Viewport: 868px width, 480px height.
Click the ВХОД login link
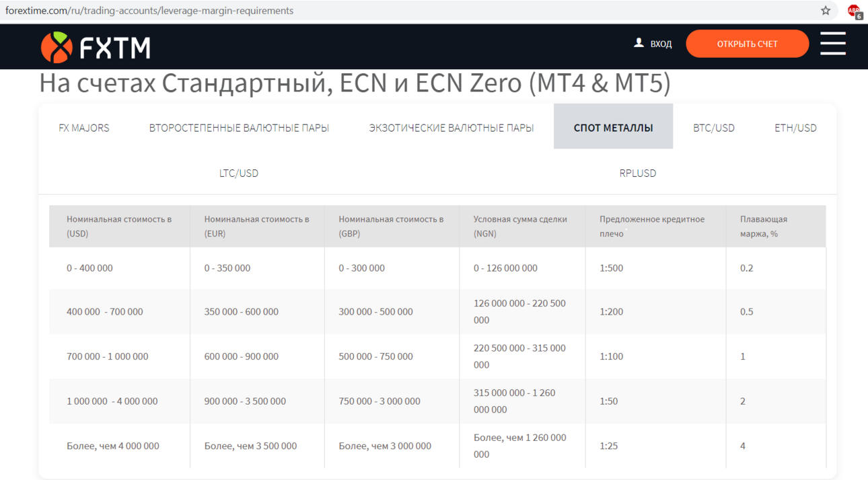click(x=661, y=44)
